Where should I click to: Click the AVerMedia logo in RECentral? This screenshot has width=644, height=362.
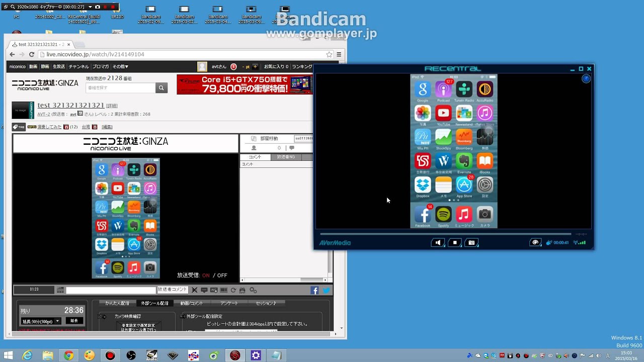(x=335, y=243)
